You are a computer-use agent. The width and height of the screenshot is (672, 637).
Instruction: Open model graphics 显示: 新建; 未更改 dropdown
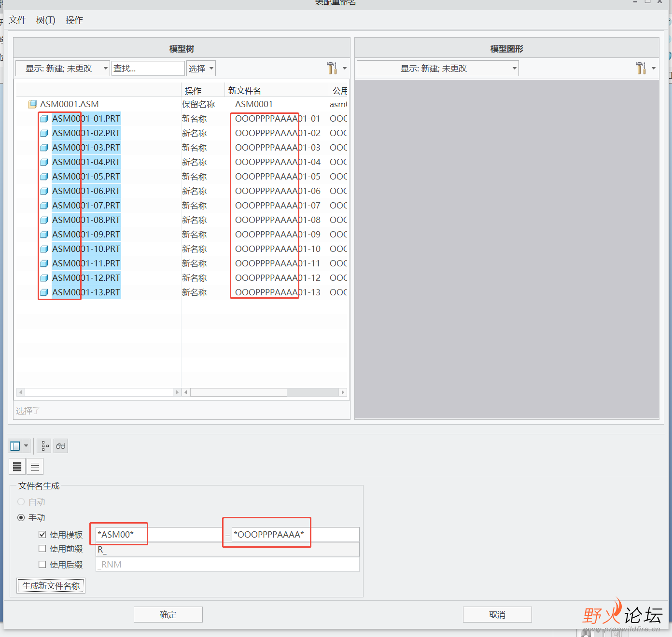(x=437, y=69)
